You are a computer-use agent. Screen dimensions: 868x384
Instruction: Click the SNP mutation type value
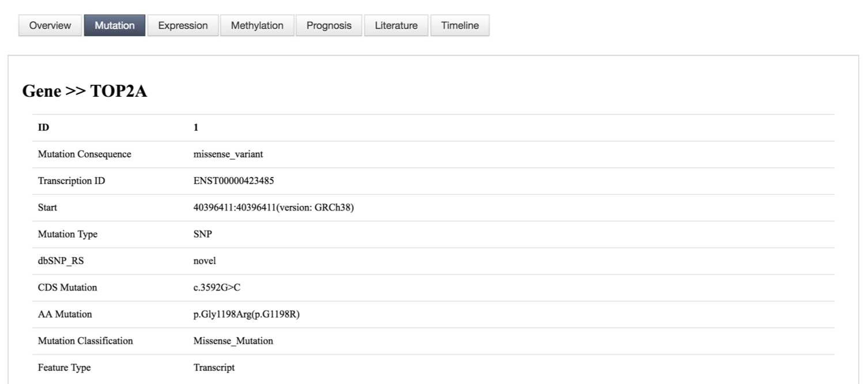(x=202, y=234)
